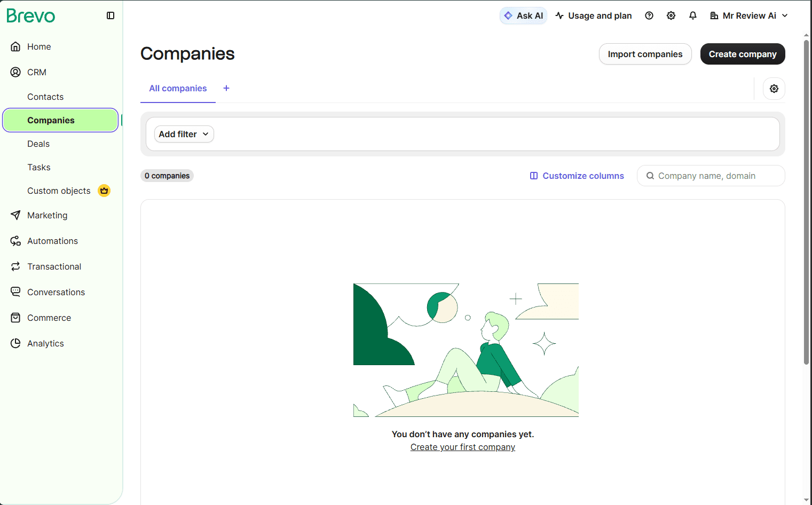Collapse the sidebar using the panel icon
Viewport: 812px width, 505px height.
pyautogui.click(x=111, y=15)
